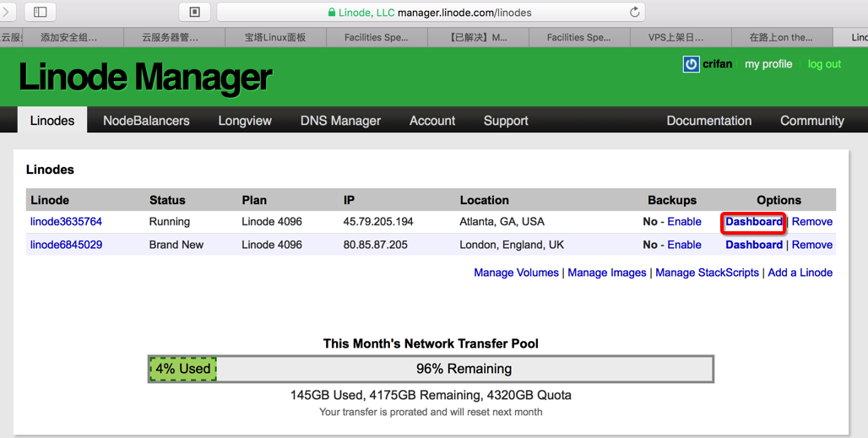Click the 4% Used bar segment

point(183,369)
